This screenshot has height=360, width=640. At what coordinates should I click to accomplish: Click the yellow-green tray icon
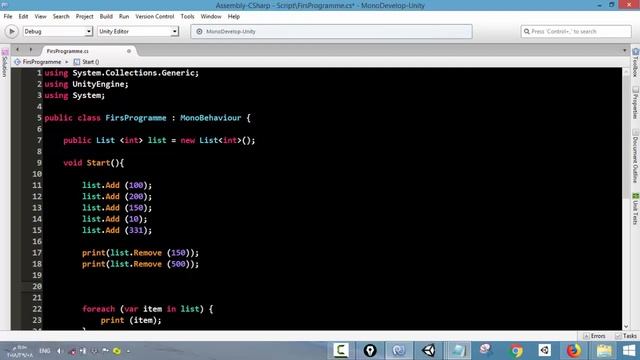click(117, 351)
